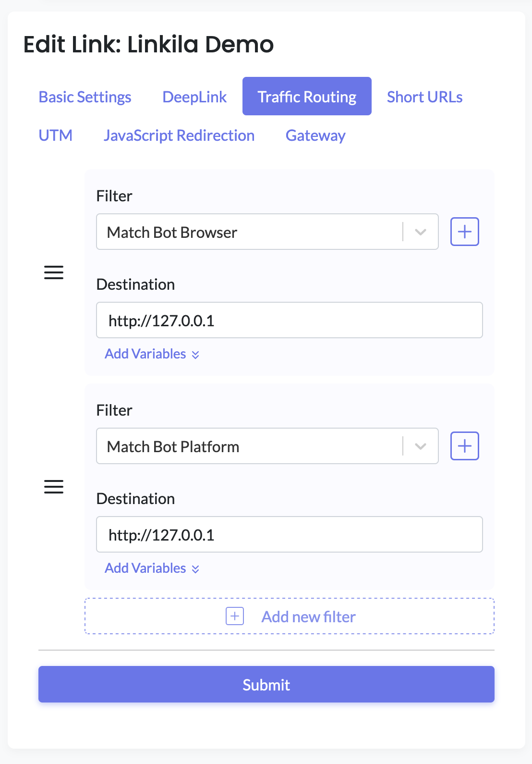Open the DeepLink tab
This screenshot has height=764, width=532.
[x=194, y=97]
